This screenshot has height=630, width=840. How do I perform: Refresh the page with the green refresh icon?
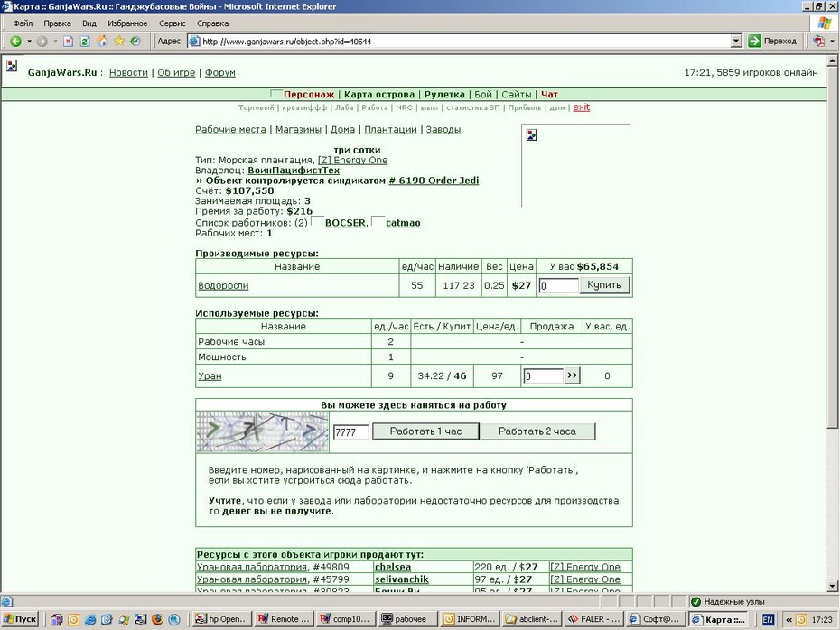(x=85, y=42)
